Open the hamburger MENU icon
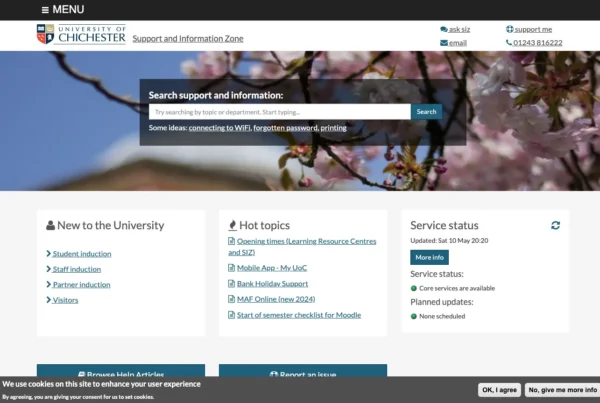 click(x=45, y=10)
